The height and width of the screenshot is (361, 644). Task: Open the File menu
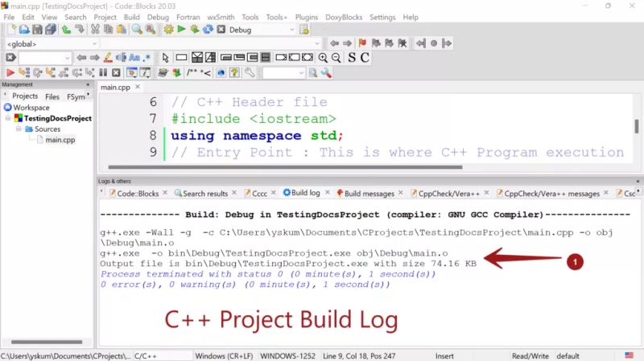click(x=9, y=17)
